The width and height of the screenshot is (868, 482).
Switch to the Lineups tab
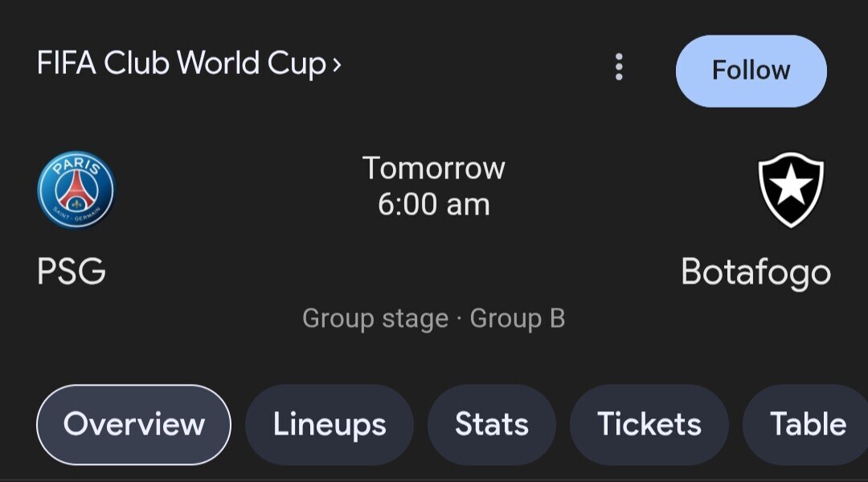coord(330,424)
